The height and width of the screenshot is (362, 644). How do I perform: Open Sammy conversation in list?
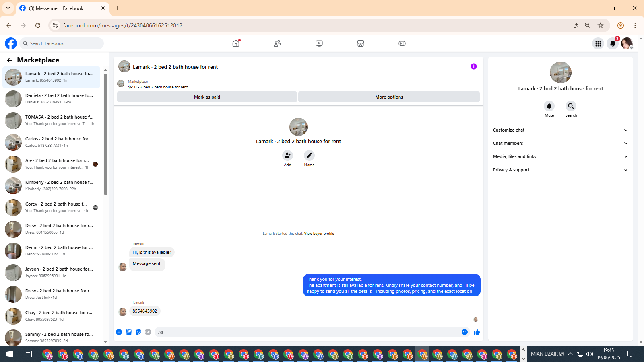(52, 337)
